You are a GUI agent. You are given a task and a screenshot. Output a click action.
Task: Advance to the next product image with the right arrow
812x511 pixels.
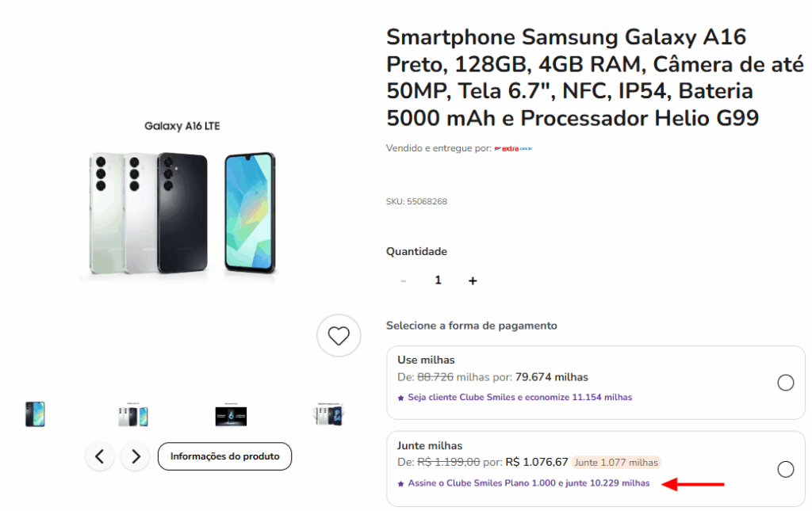pos(136,456)
